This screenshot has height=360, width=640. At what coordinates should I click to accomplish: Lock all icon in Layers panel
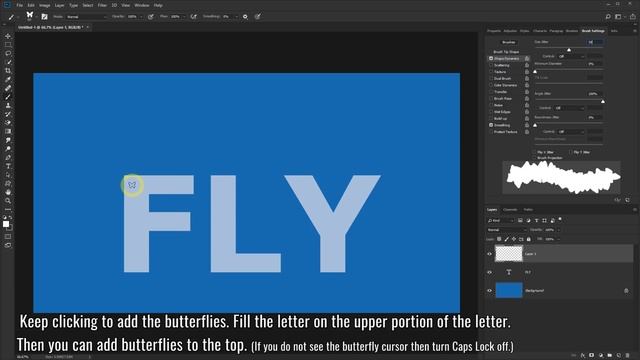click(x=529, y=239)
